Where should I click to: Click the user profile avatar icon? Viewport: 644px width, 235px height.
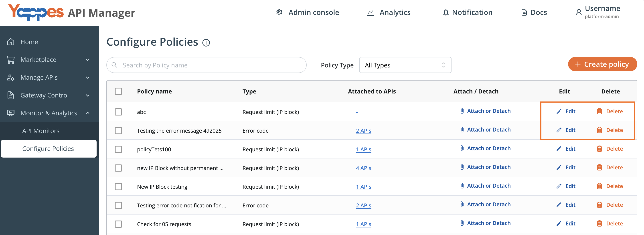(579, 12)
